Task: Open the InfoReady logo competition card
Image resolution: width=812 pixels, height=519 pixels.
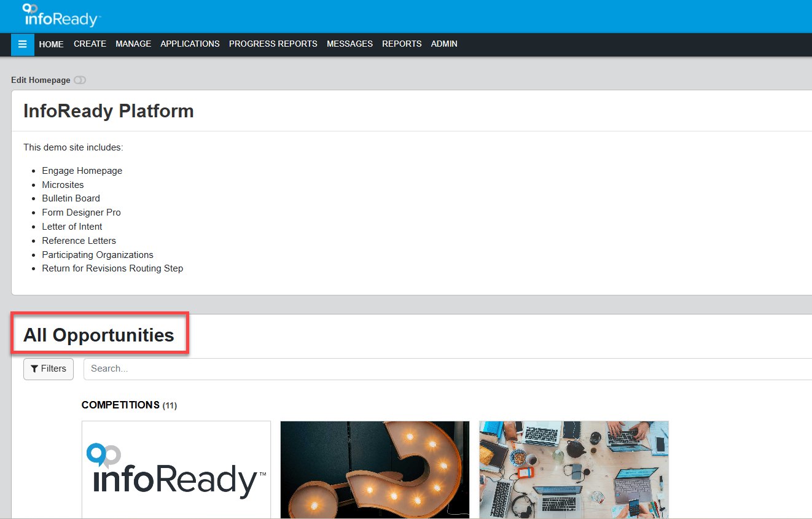Action: (x=176, y=470)
